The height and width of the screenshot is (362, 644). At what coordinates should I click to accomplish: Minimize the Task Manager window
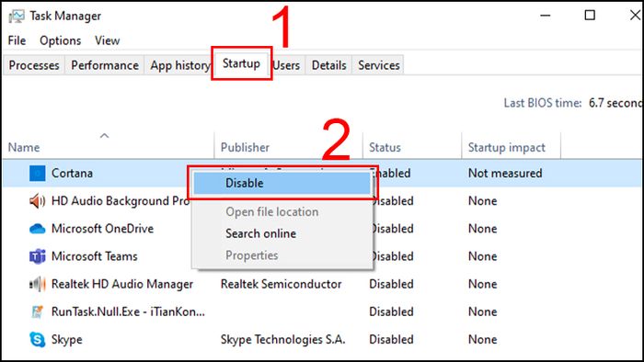pyautogui.click(x=545, y=16)
